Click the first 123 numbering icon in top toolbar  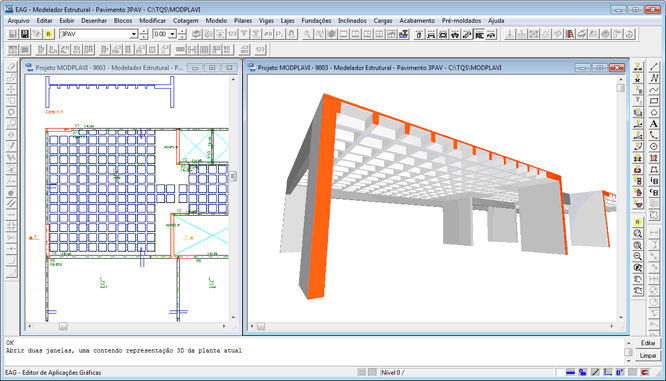point(232,34)
